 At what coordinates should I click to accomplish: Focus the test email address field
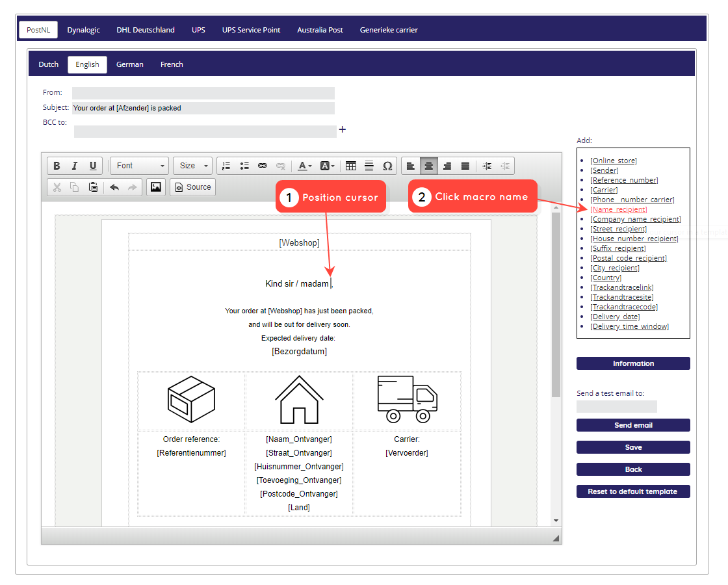617,407
